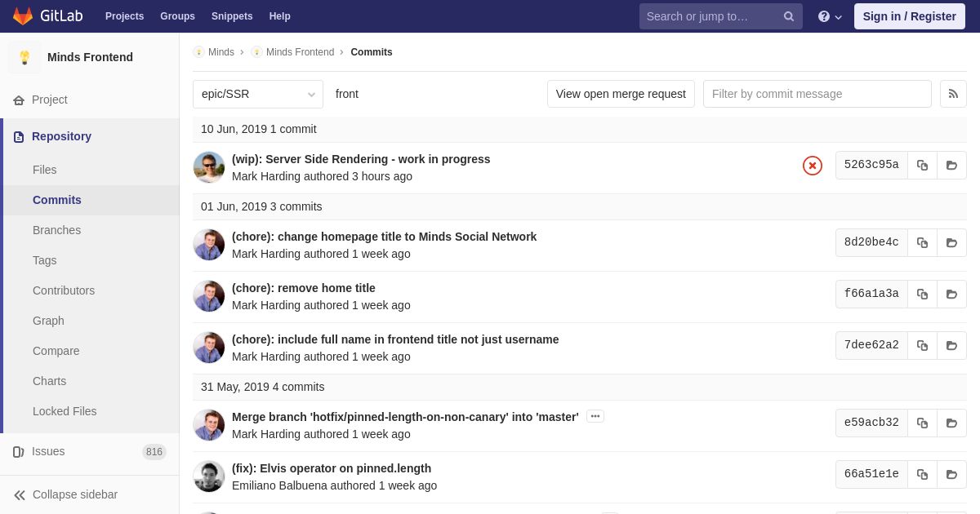This screenshot has height=514, width=980.
Task: Click the GitLab fox logo
Action: click(23, 16)
